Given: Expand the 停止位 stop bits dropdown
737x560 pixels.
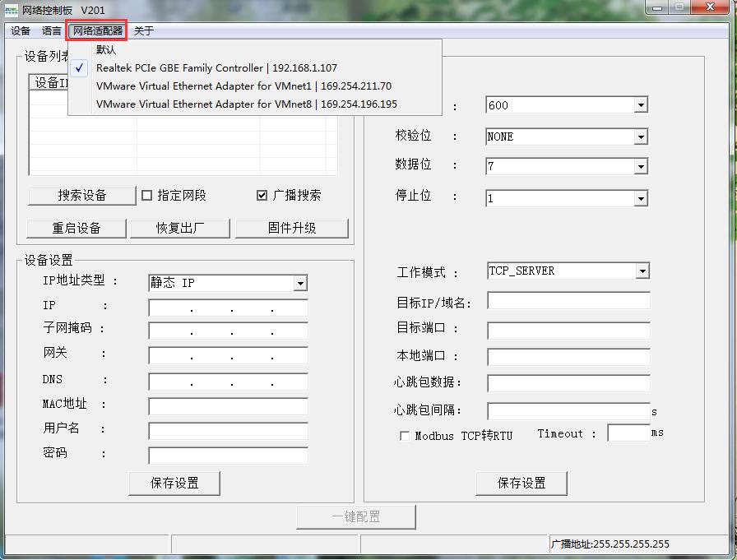Looking at the screenshot, I should [640, 197].
